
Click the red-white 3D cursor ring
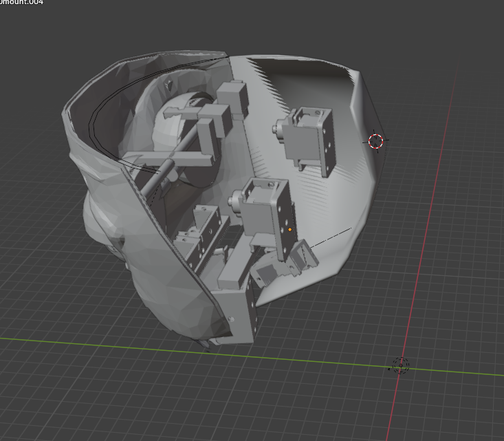click(x=375, y=141)
